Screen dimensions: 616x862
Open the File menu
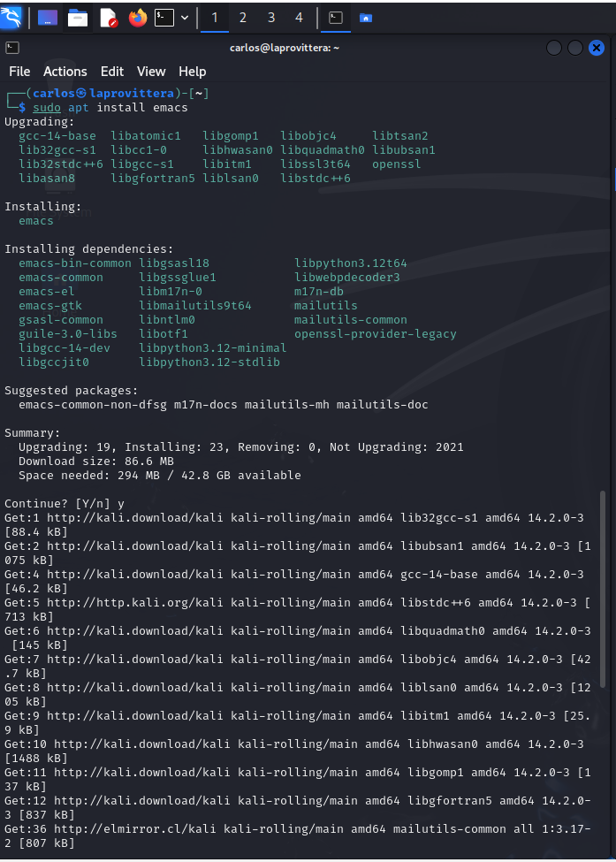[19, 72]
